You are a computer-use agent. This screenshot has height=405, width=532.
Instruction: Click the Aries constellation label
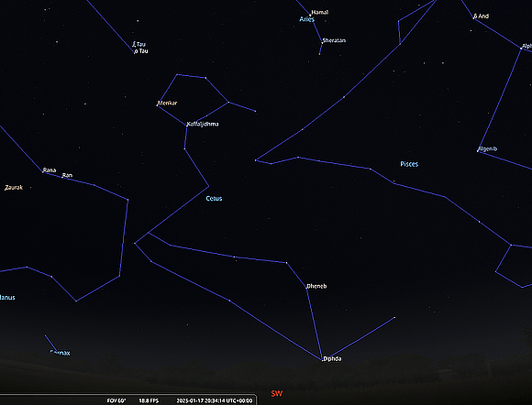pyautogui.click(x=306, y=19)
